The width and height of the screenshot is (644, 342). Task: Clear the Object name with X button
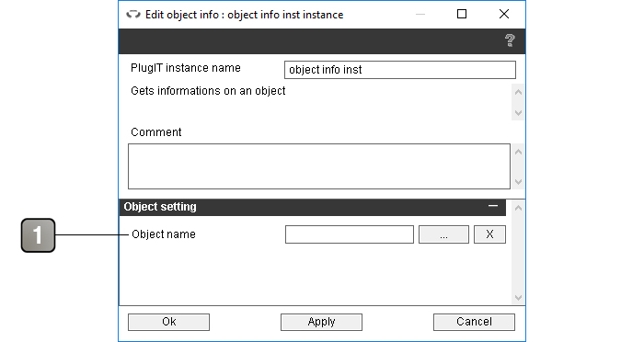[489, 234]
